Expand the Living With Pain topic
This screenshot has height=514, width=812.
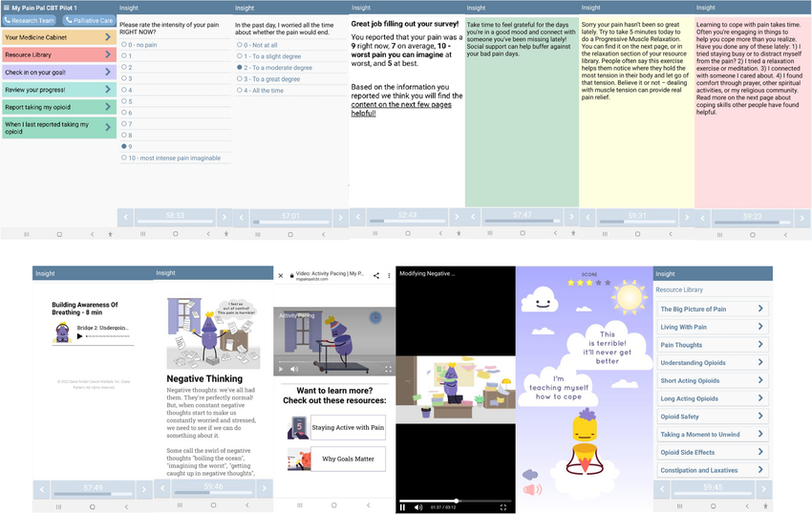pyautogui.click(x=712, y=327)
